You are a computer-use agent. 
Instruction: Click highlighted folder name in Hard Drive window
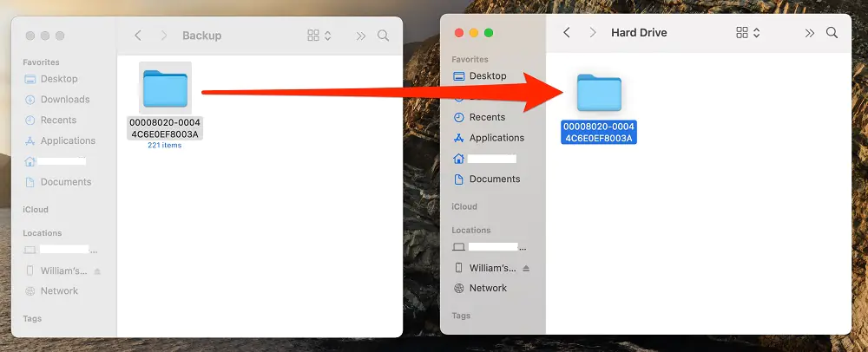click(x=598, y=132)
